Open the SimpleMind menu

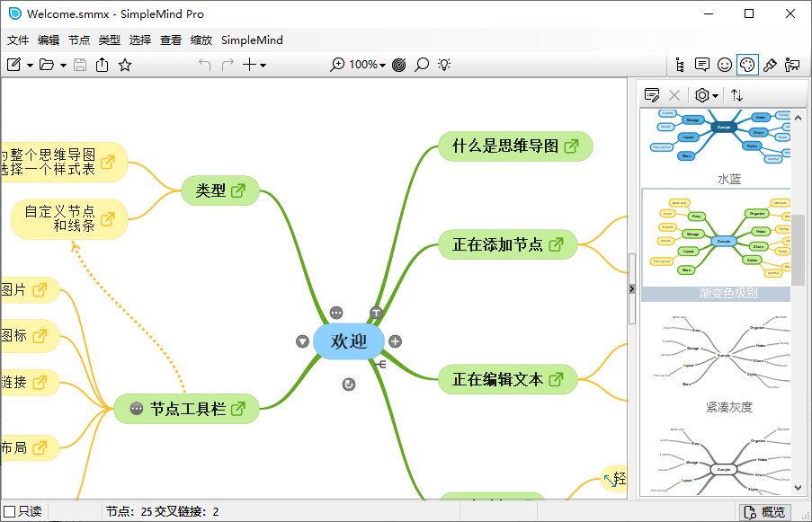[x=253, y=40]
